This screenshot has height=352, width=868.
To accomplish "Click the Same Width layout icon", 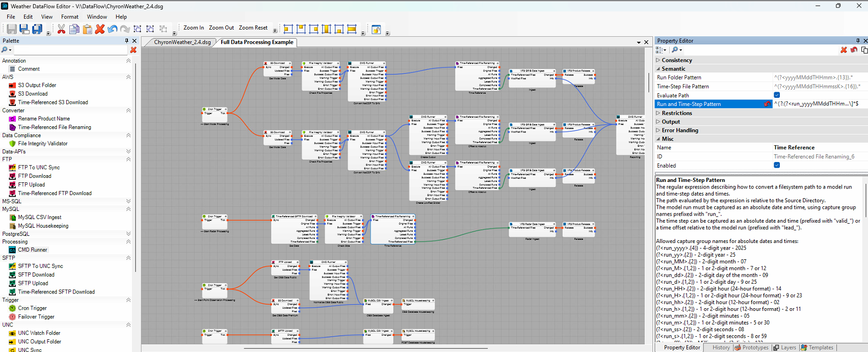I will click(352, 29).
